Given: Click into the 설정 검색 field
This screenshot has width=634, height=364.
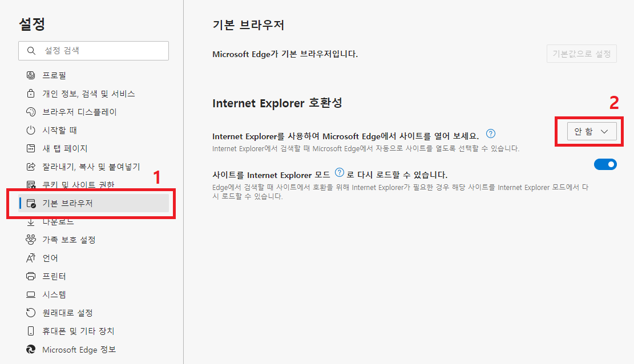Looking at the screenshot, I should point(94,51).
